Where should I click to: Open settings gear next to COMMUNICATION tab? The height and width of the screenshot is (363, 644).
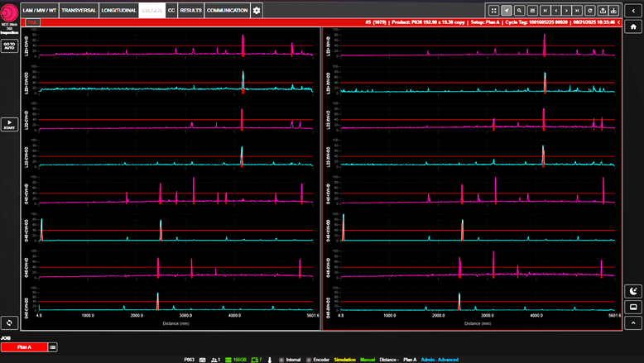click(257, 10)
